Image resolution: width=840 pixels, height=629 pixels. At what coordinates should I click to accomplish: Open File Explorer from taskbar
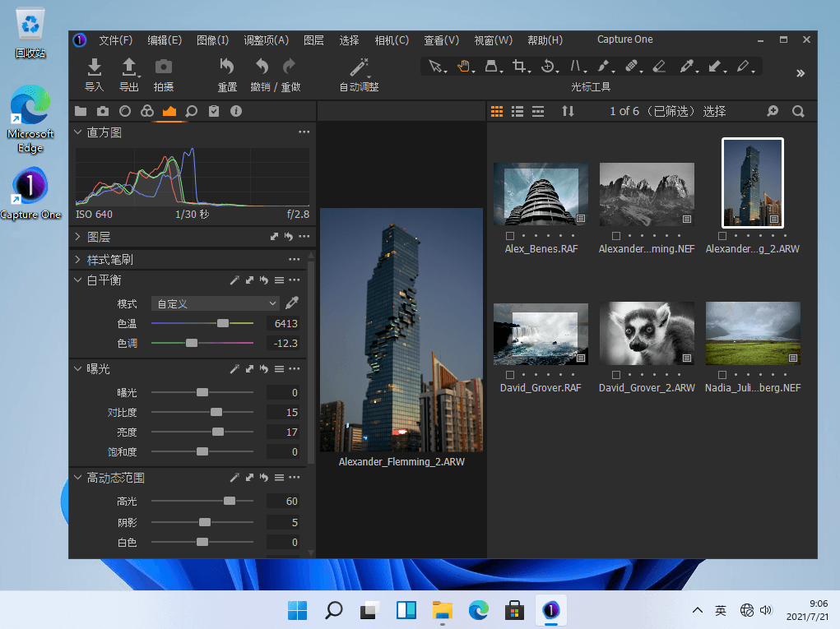point(443,610)
